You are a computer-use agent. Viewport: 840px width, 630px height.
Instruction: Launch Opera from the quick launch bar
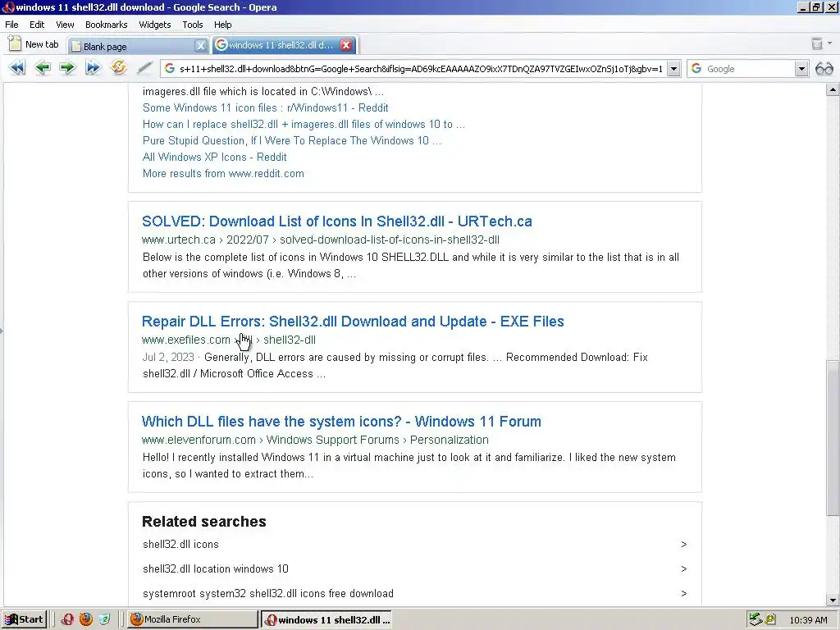67,619
